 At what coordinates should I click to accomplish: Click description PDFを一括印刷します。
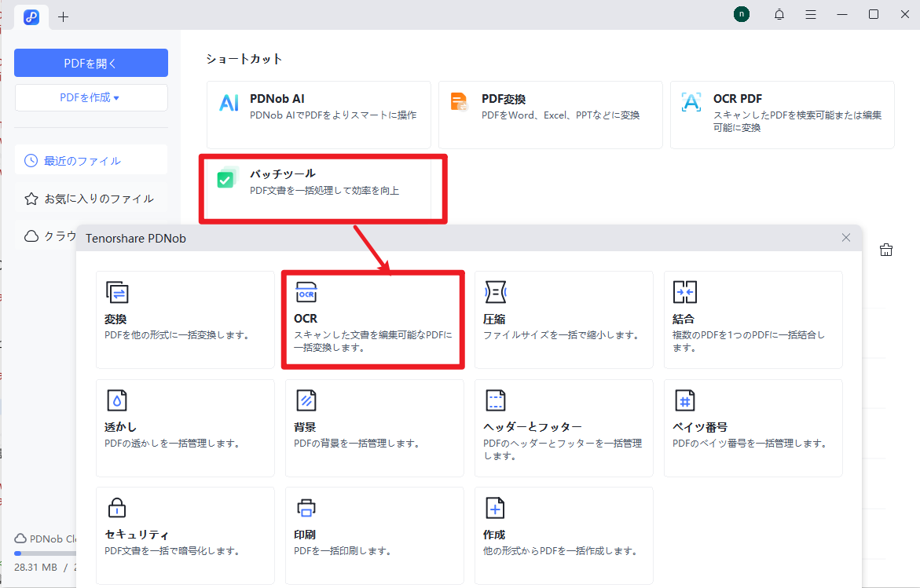[x=343, y=550]
